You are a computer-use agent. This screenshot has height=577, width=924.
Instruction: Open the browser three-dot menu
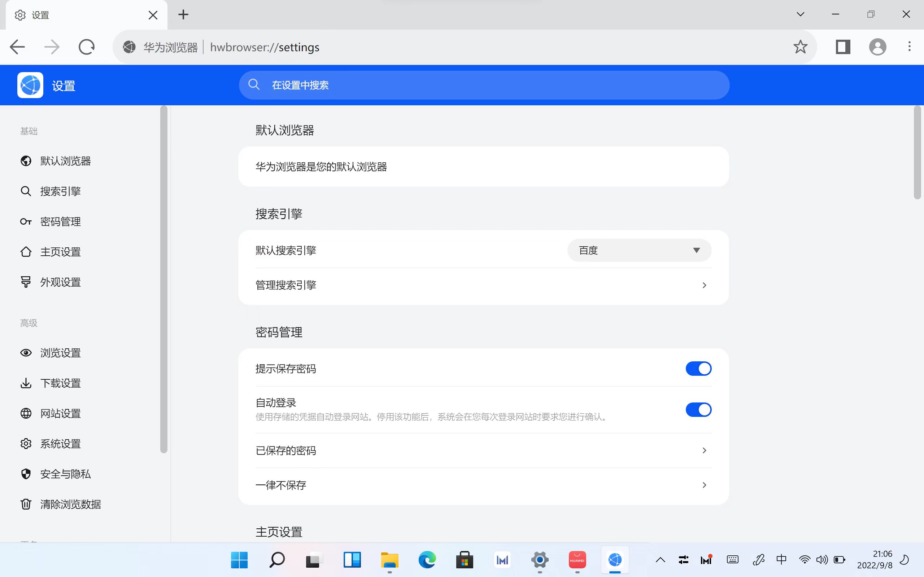(x=909, y=47)
